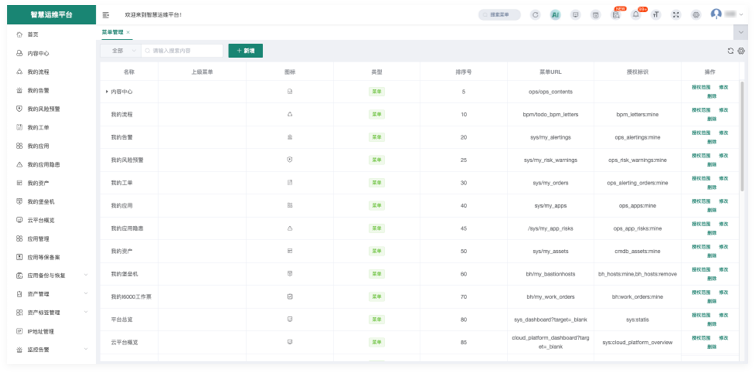Image resolution: width=755 pixels, height=373 pixels.
Task: Click the icon in 我的堡垒机 table row
Action: click(290, 274)
